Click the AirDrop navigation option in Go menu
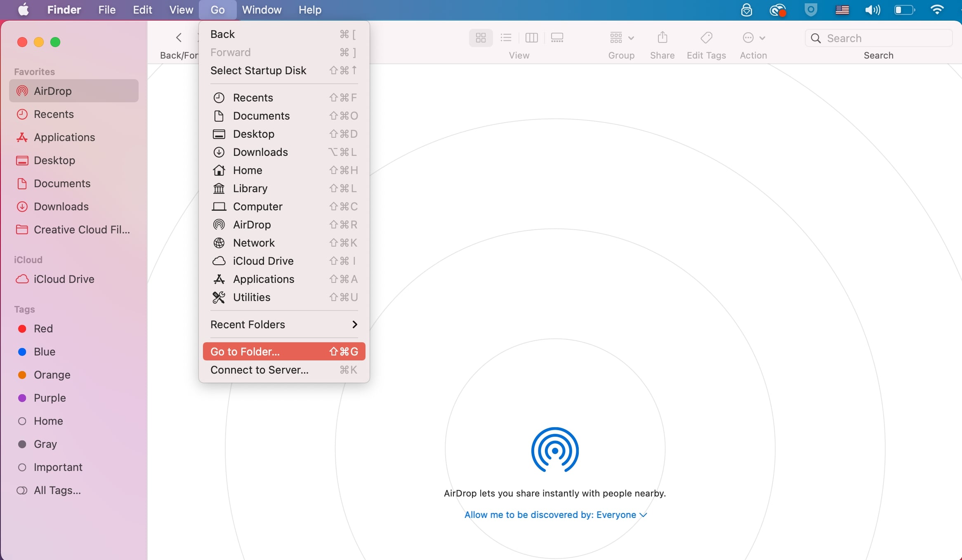 click(x=251, y=225)
